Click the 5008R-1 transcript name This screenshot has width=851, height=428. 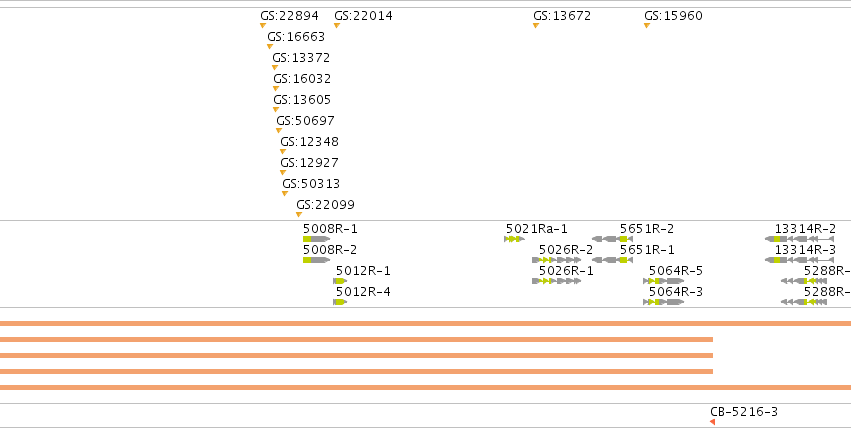pos(330,228)
